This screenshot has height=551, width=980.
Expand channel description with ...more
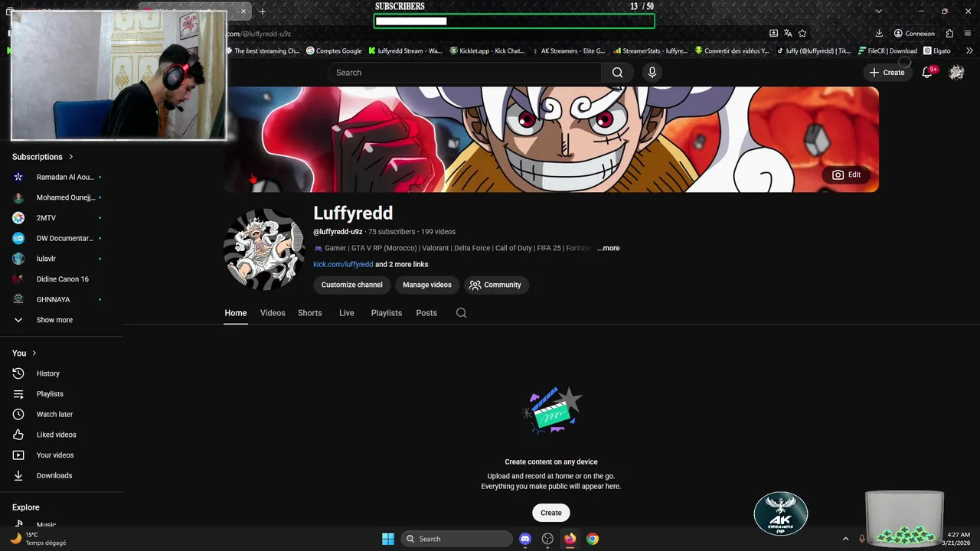tap(609, 248)
